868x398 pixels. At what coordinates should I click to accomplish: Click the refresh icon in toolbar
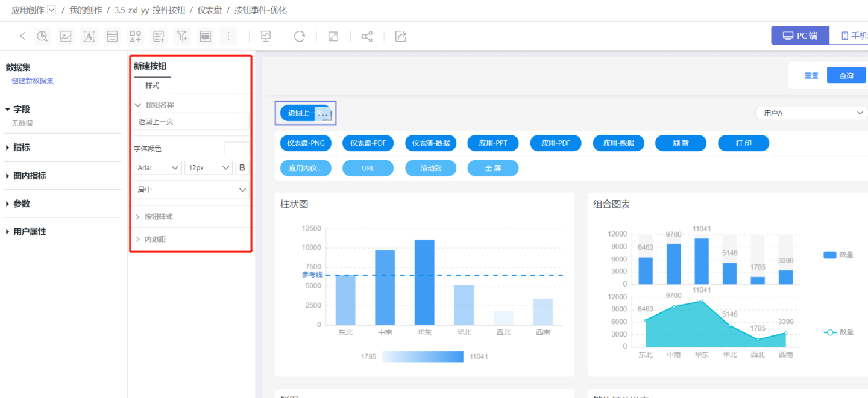300,36
